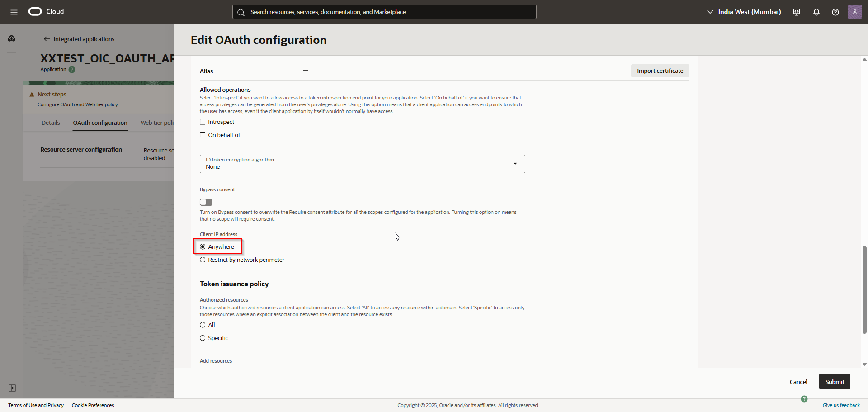Turn on the Bypass consent toggle
This screenshot has width=868, height=412.
coord(206,202)
